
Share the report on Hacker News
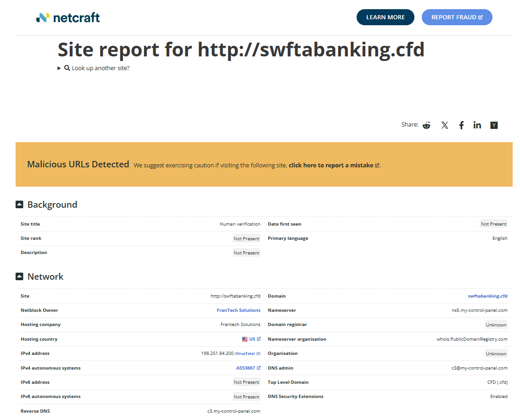494,125
